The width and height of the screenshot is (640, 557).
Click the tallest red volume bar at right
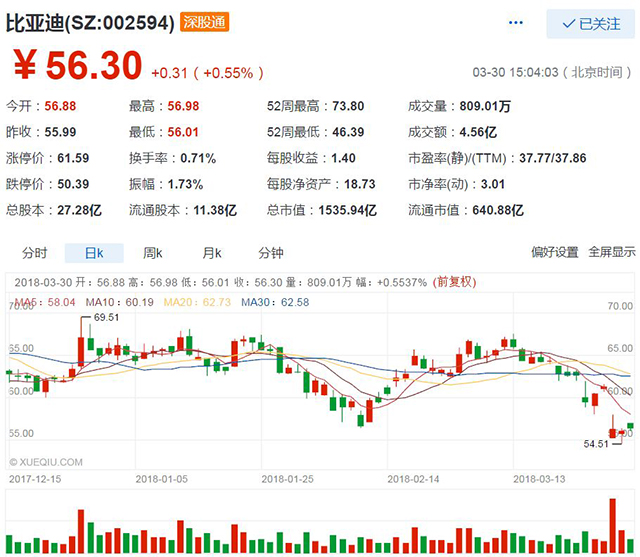612,526
